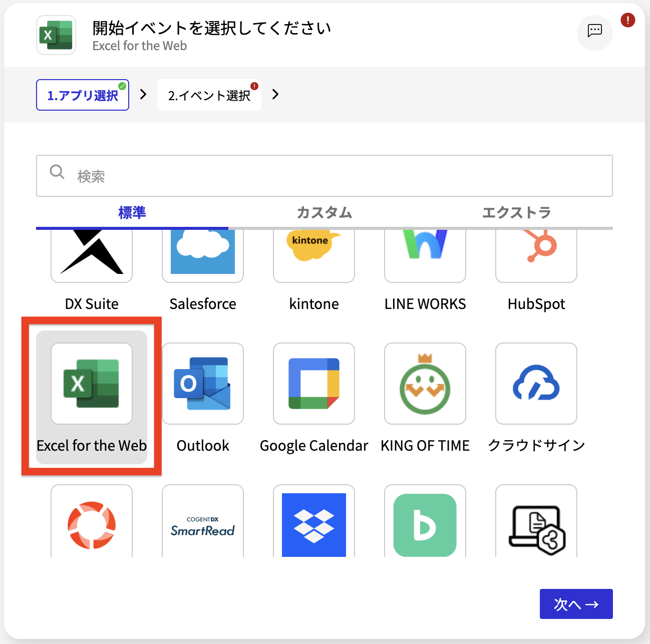Pick the Google Calendar app icon
This screenshot has width=650, height=644.
[x=314, y=384]
